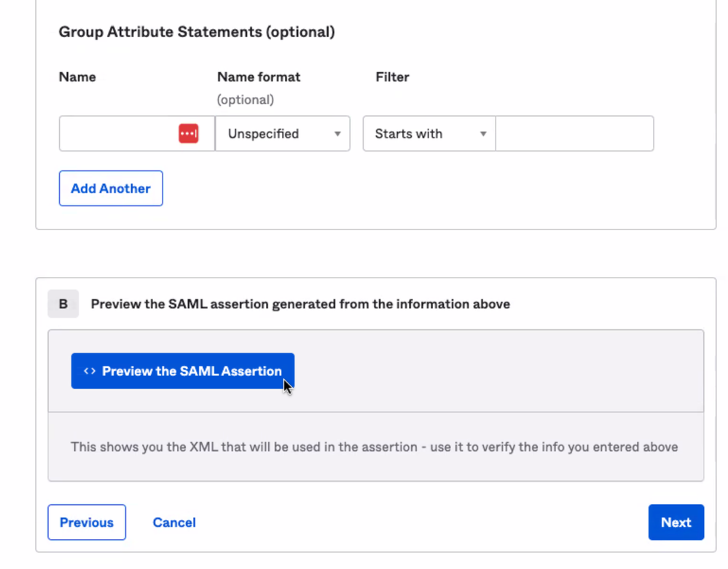Screen dimensions: 728x569
Task: Click the filter value text field
Action: (x=574, y=134)
